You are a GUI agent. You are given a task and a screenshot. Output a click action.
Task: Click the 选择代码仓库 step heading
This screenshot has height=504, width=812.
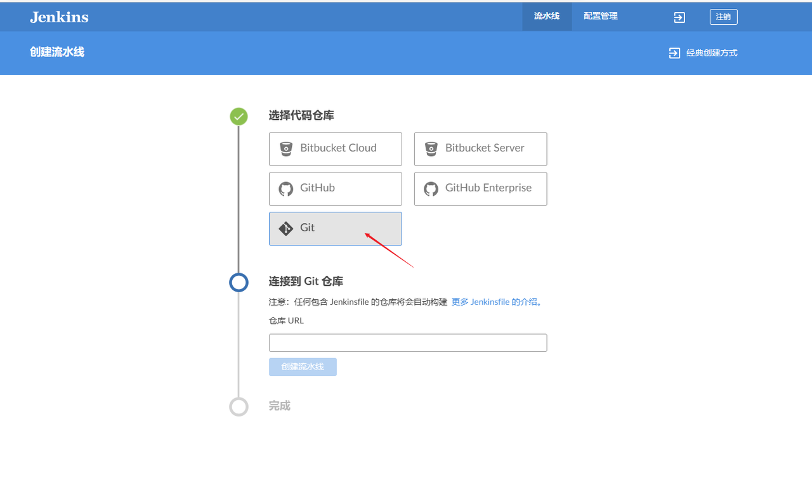pos(301,115)
